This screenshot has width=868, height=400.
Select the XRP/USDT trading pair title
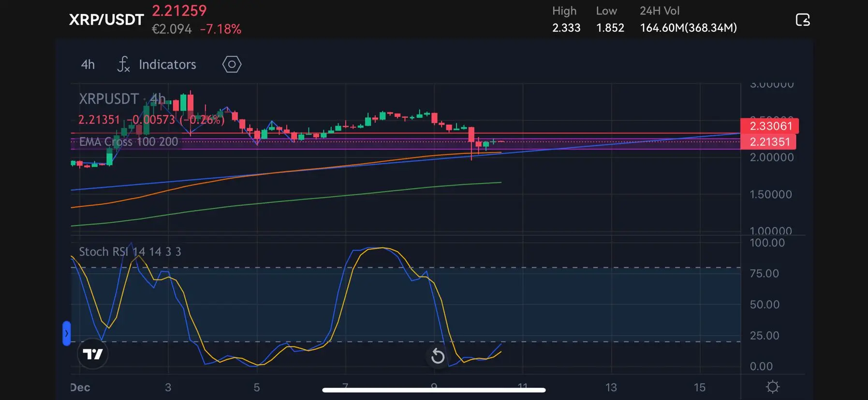click(106, 20)
